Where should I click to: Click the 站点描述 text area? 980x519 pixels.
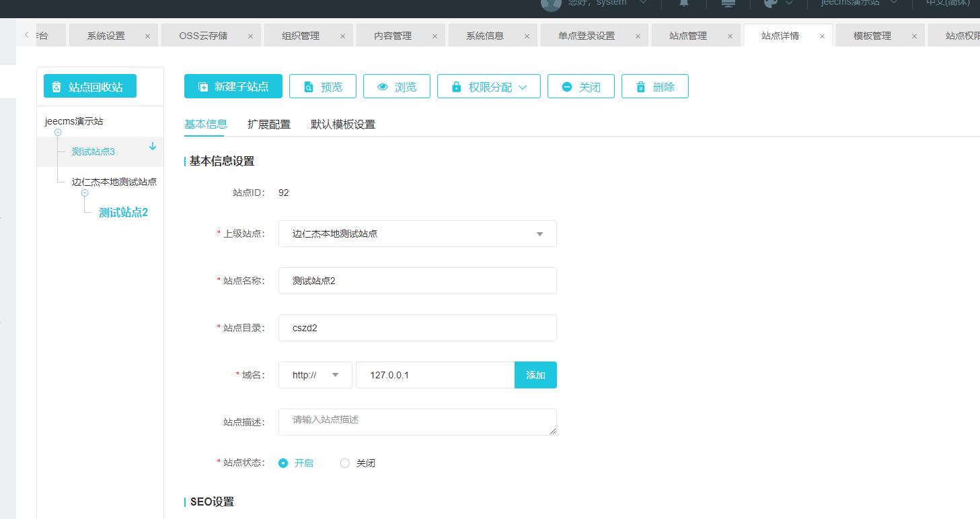pyautogui.click(x=417, y=421)
